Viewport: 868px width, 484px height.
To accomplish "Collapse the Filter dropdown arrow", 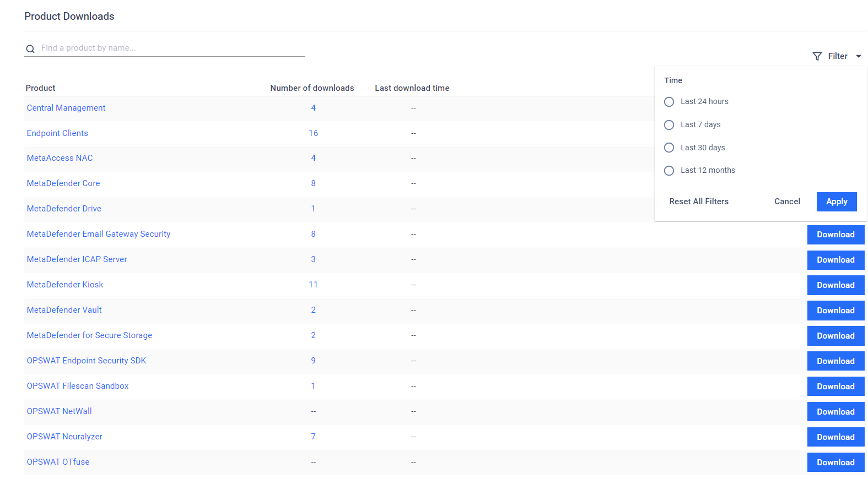I will click(x=858, y=56).
